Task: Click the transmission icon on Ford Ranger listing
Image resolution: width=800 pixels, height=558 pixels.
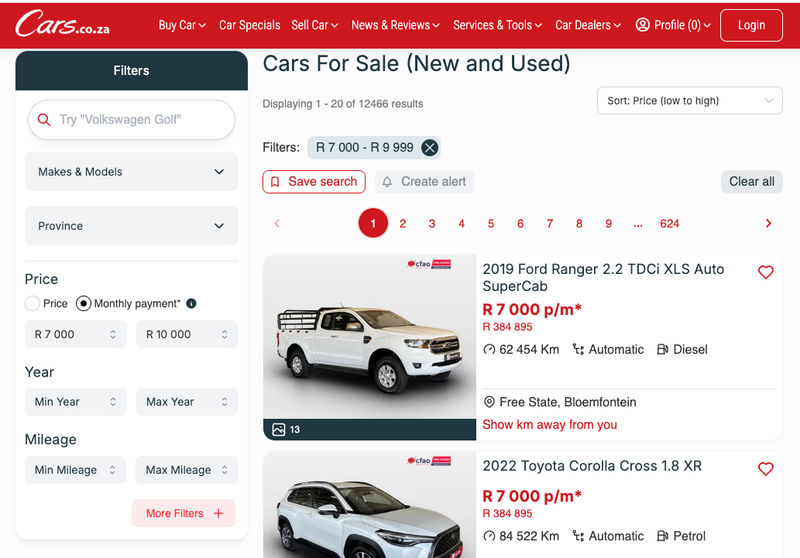Action: [x=578, y=349]
